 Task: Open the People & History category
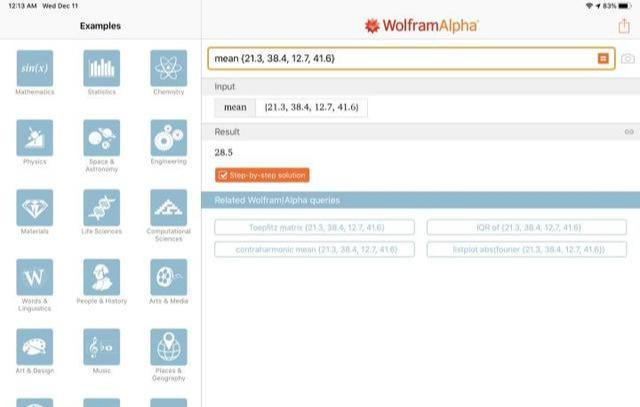tap(102, 277)
